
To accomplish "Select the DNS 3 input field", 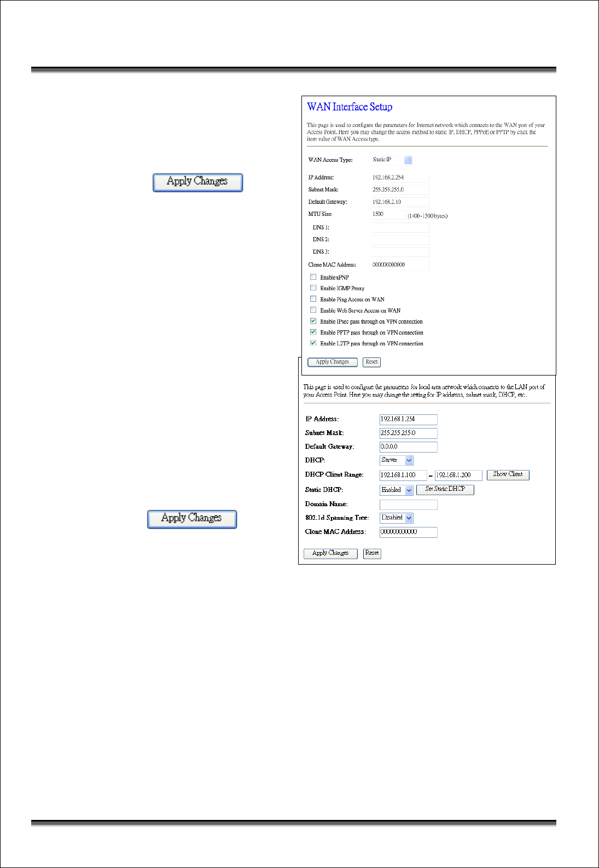I will [400, 252].
